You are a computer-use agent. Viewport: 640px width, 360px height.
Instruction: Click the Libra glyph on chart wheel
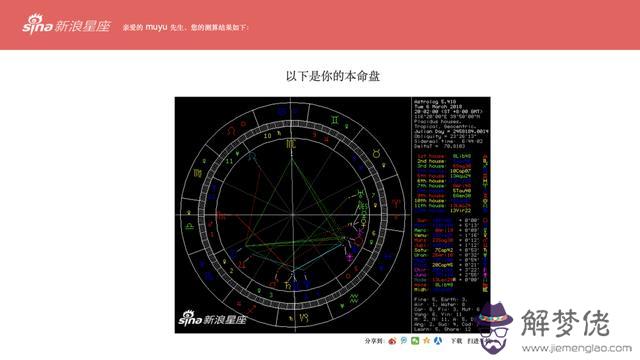click(x=189, y=226)
